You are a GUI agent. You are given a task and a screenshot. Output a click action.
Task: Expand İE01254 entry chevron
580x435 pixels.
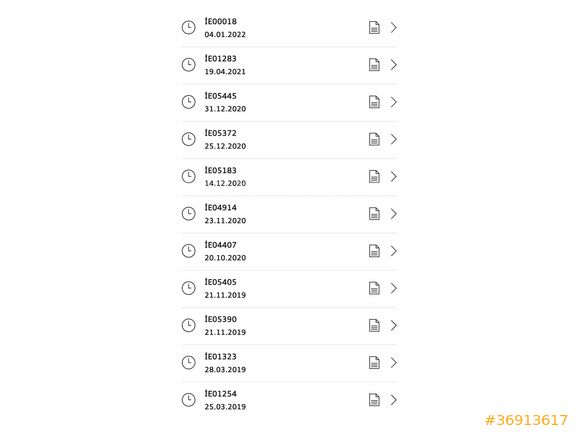394,400
